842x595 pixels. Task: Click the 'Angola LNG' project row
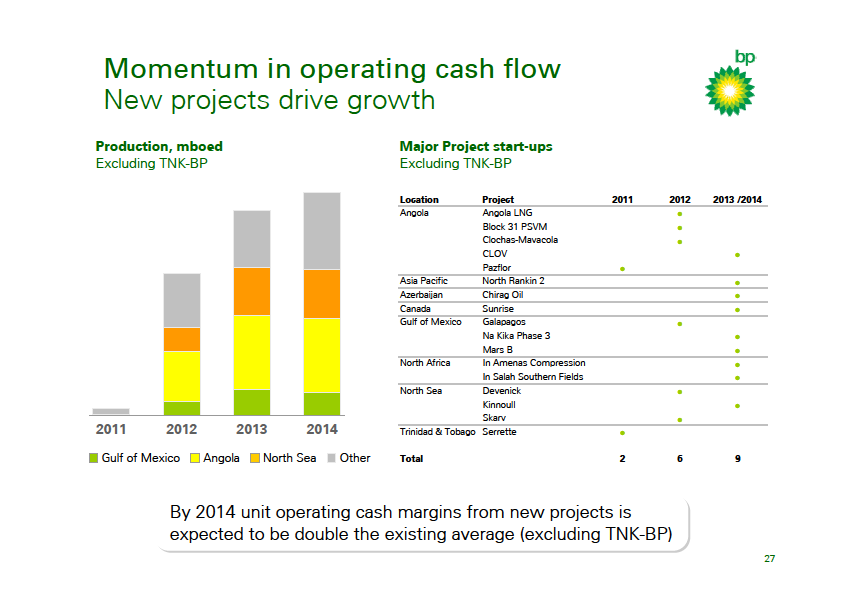pos(507,213)
